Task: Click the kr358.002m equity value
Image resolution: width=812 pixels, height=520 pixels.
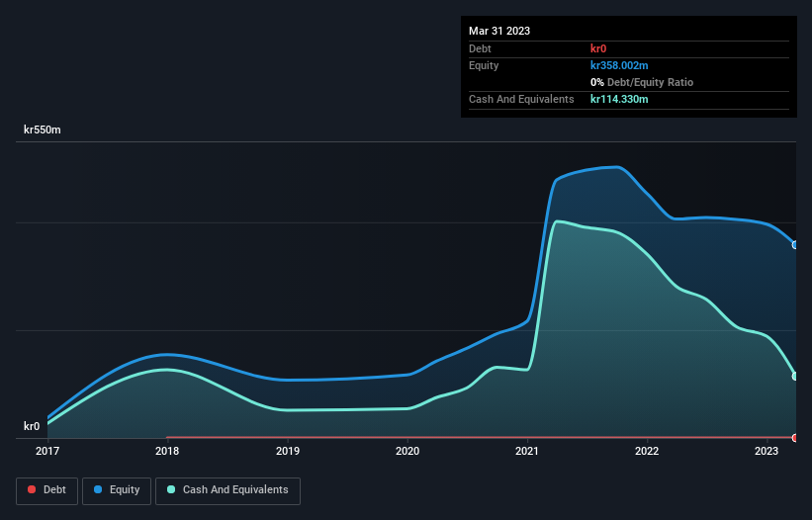Action: coord(619,65)
